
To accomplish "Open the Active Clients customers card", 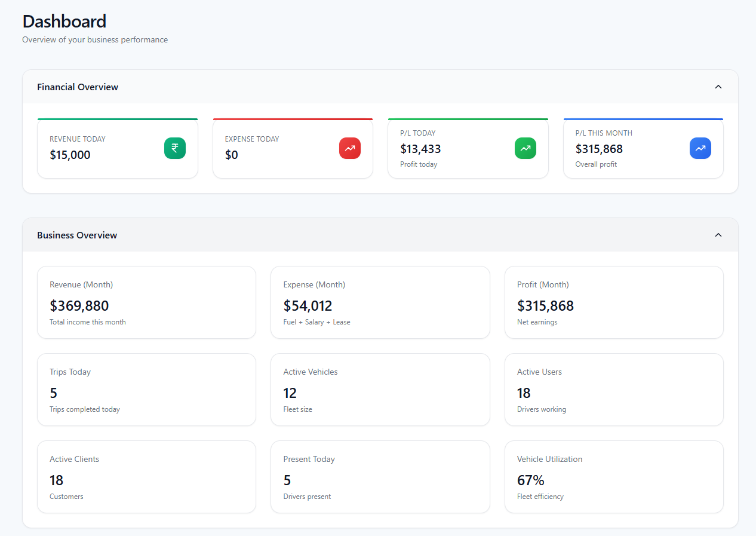I will [146, 476].
